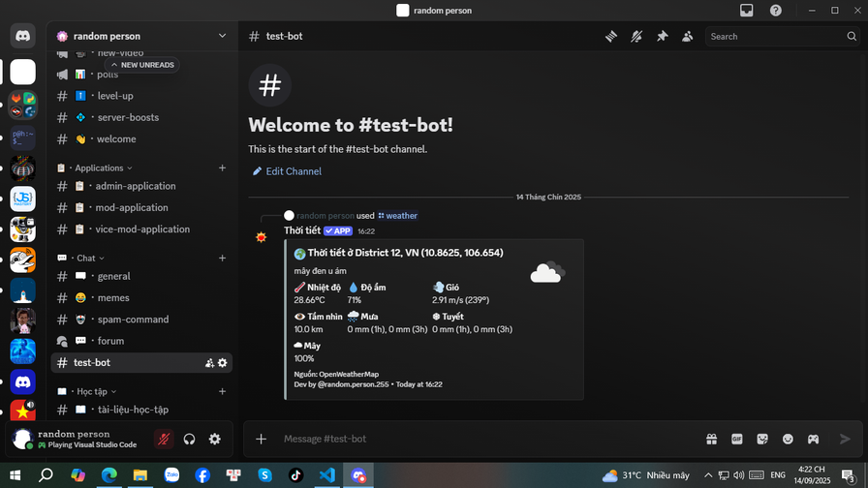Image resolution: width=868 pixels, height=488 pixels.
Task: Open the Inbox icon in title bar
Action: (747, 11)
